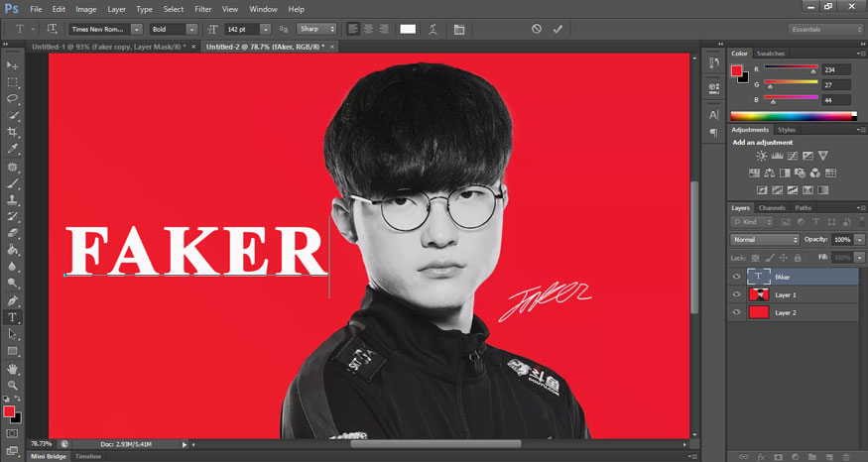868x462 pixels.
Task: Open the Image menu
Action: click(x=85, y=9)
